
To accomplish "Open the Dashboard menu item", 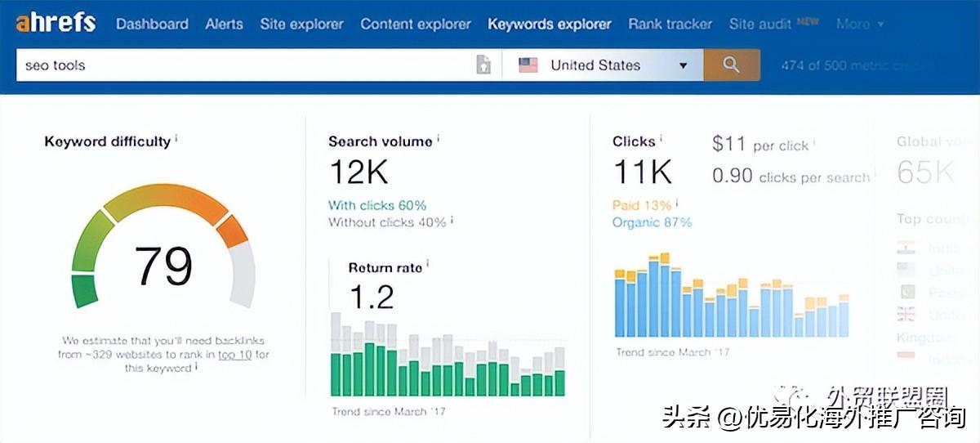I will coord(152,24).
